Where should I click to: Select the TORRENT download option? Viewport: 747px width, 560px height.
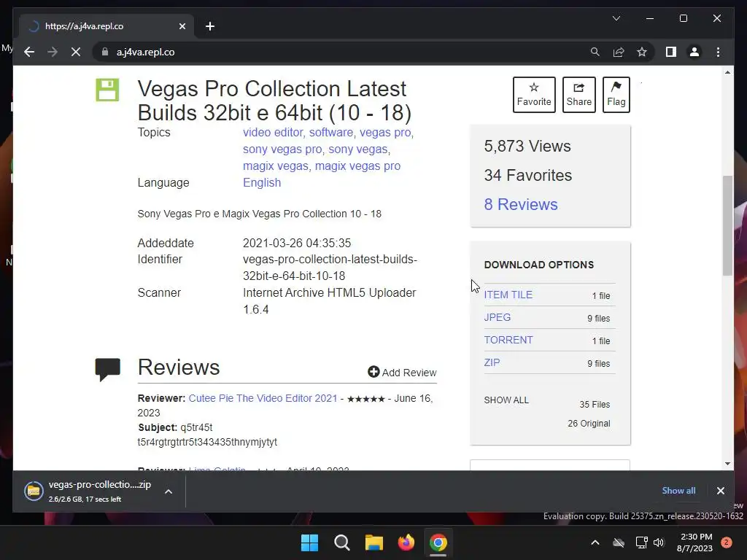pos(508,340)
